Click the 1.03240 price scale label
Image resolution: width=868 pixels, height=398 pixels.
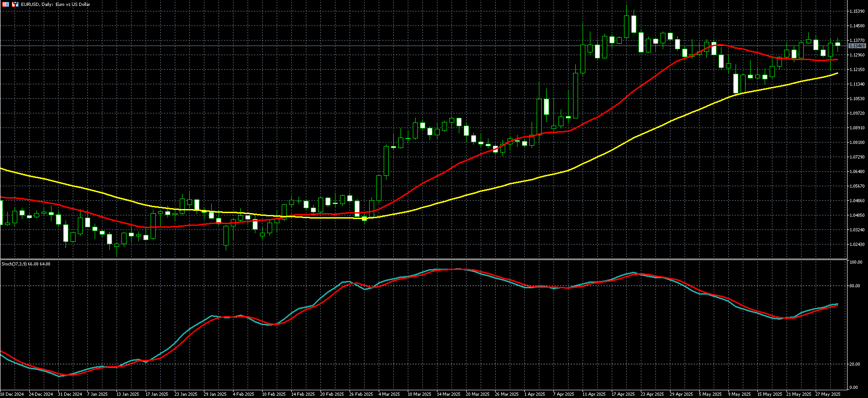(x=857, y=230)
